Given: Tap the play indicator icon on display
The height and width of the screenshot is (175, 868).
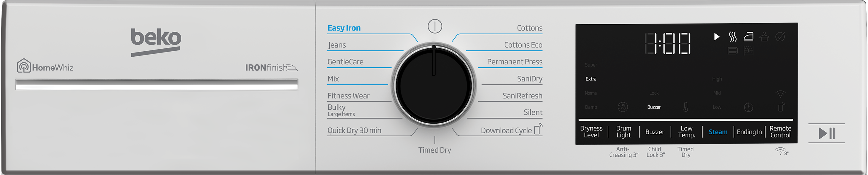Looking at the screenshot, I should coord(716,36).
